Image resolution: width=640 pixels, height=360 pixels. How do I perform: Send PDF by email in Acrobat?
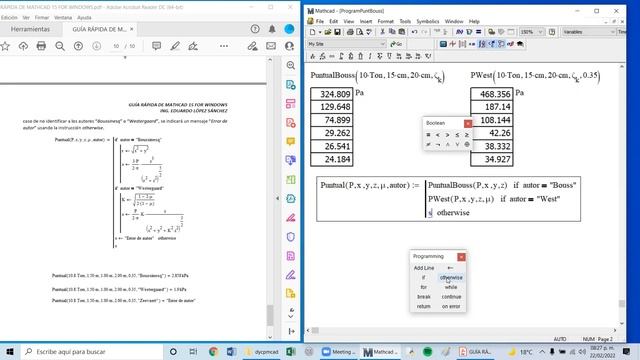271,46
